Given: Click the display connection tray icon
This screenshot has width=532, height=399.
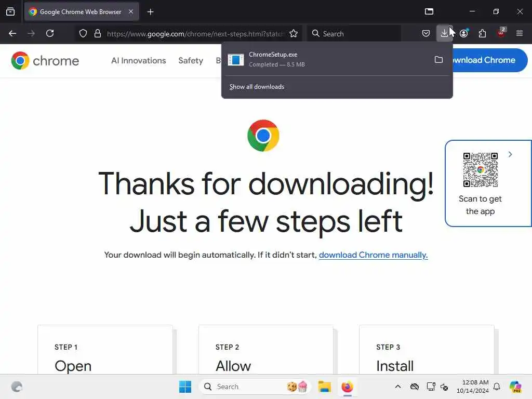Looking at the screenshot, I should [x=431, y=387].
